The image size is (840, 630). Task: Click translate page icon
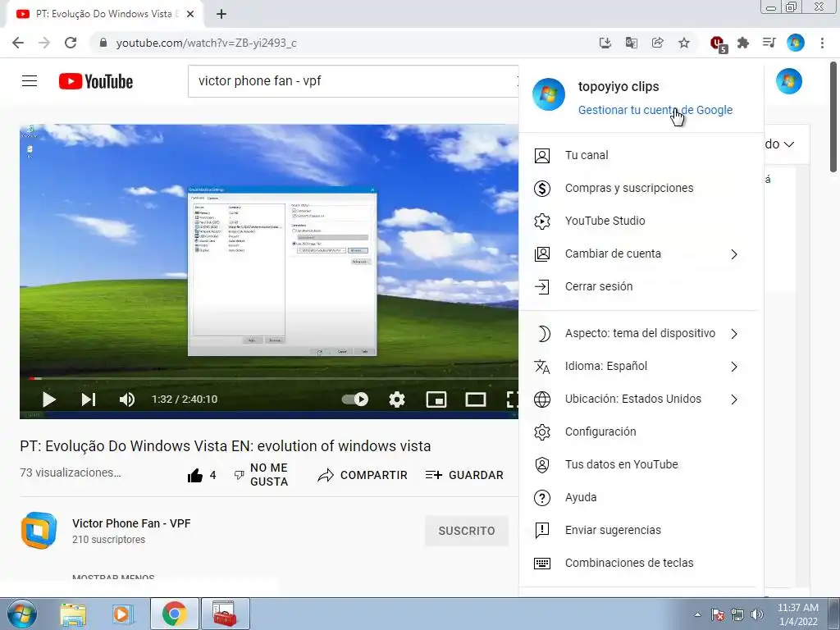631,43
